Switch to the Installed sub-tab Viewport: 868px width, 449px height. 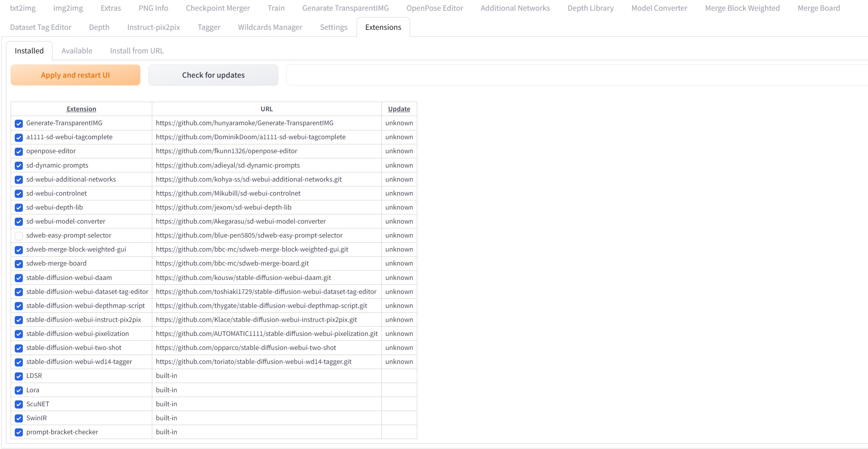[x=29, y=51]
